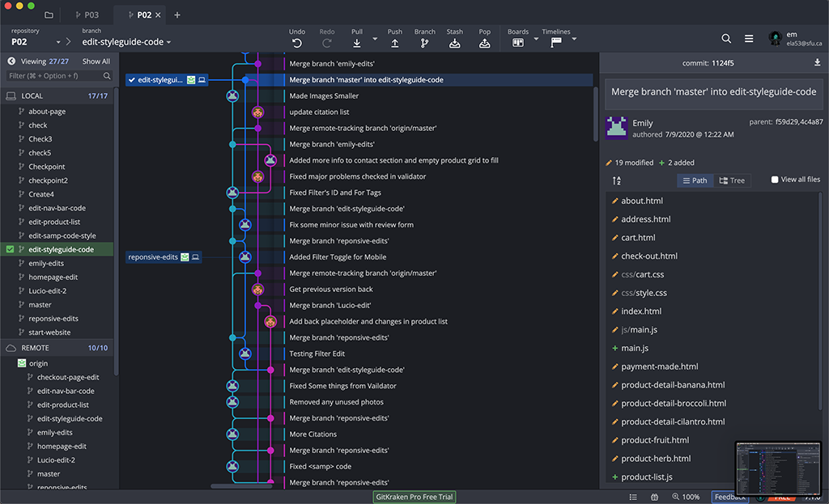The width and height of the screenshot is (829, 504).
Task: Close the P02 tab
Action: 158,15
